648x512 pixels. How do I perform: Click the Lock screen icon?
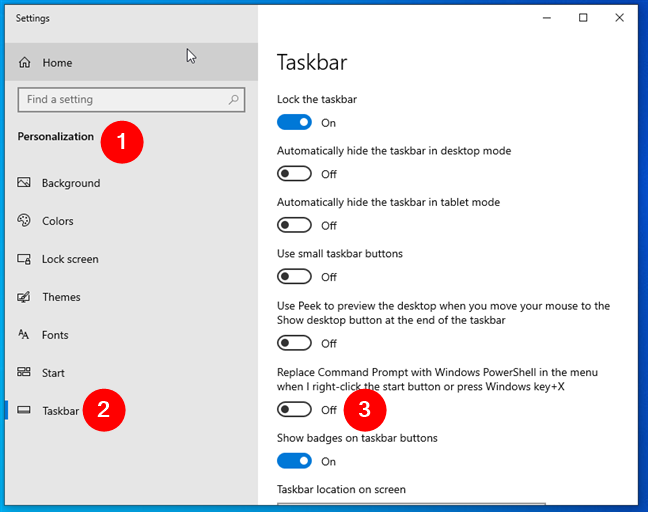(x=24, y=259)
